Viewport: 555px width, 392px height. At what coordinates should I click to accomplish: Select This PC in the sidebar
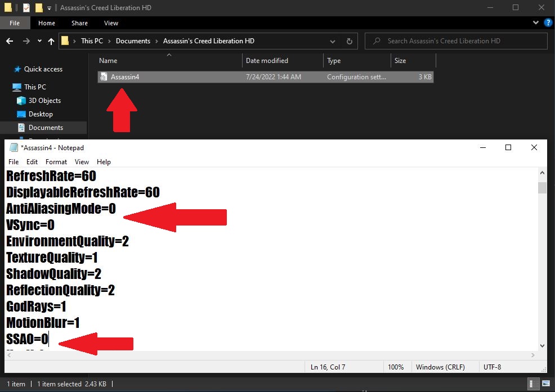(35, 87)
